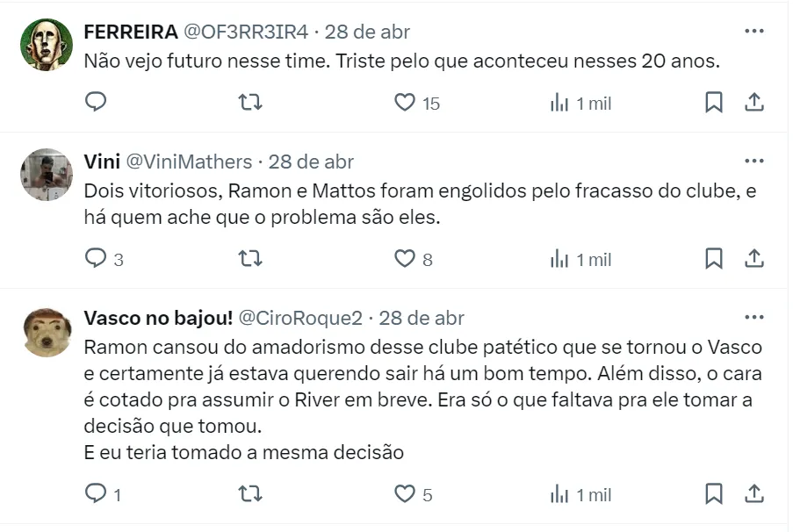Viewport: 793px width, 532px height.
Task: Open more options on Vasco no bajou! tweet
Action: (x=753, y=317)
